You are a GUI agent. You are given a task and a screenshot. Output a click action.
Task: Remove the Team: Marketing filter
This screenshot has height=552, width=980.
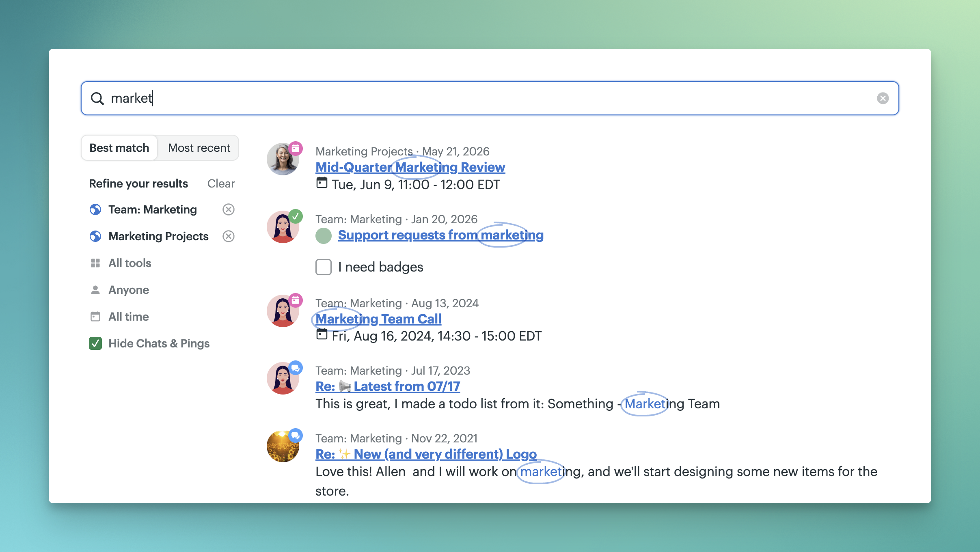(x=229, y=209)
